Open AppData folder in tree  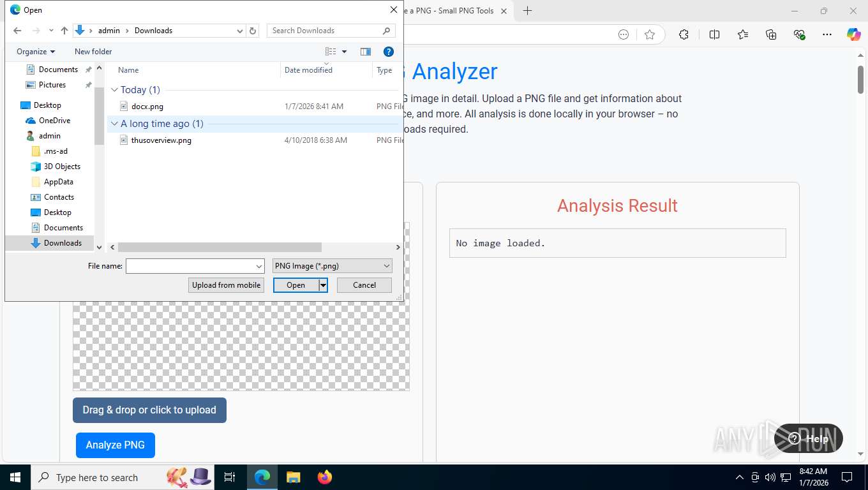click(x=58, y=182)
